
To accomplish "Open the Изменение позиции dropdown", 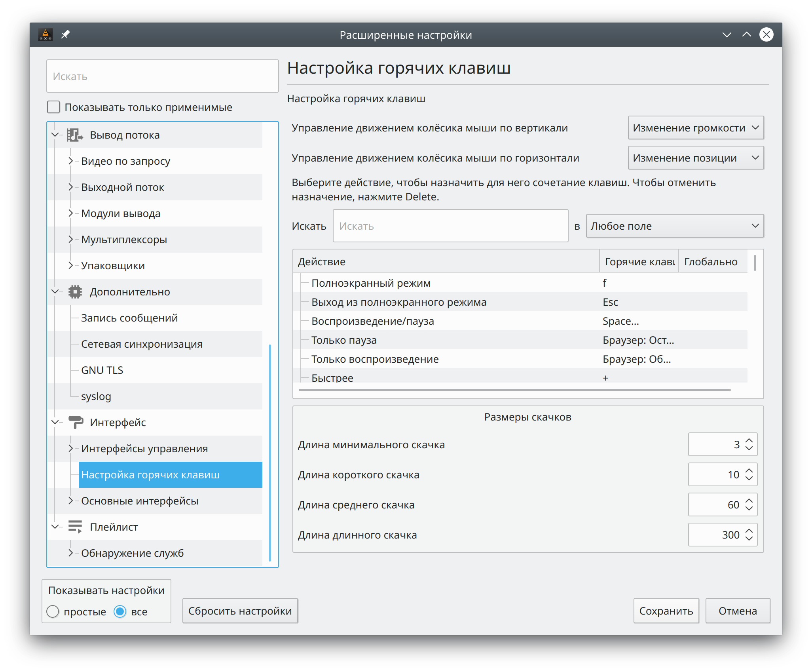I will (696, 158).
